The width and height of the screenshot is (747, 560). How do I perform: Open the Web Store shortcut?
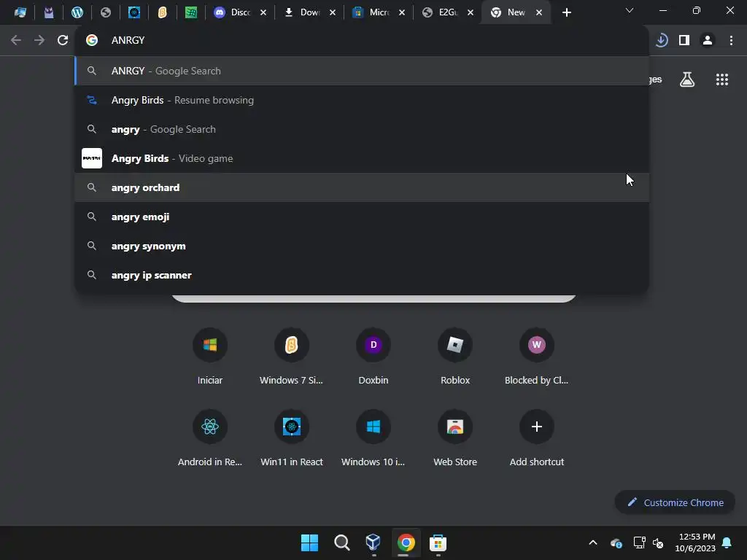pyautogui.click(x=455, y=437)
